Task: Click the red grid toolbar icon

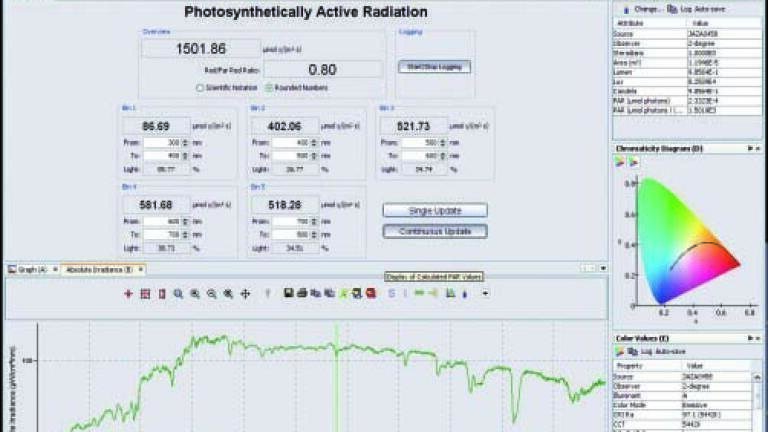Action: (145, 293)
